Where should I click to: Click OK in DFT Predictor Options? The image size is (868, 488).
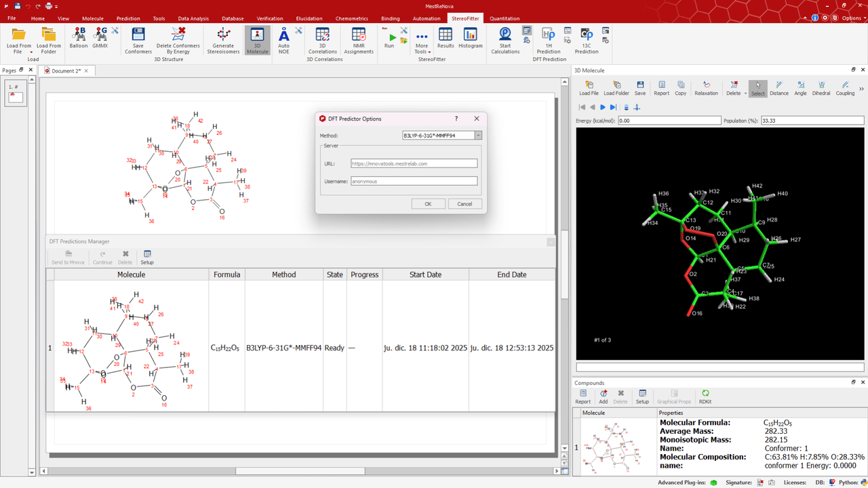[428, 204]
